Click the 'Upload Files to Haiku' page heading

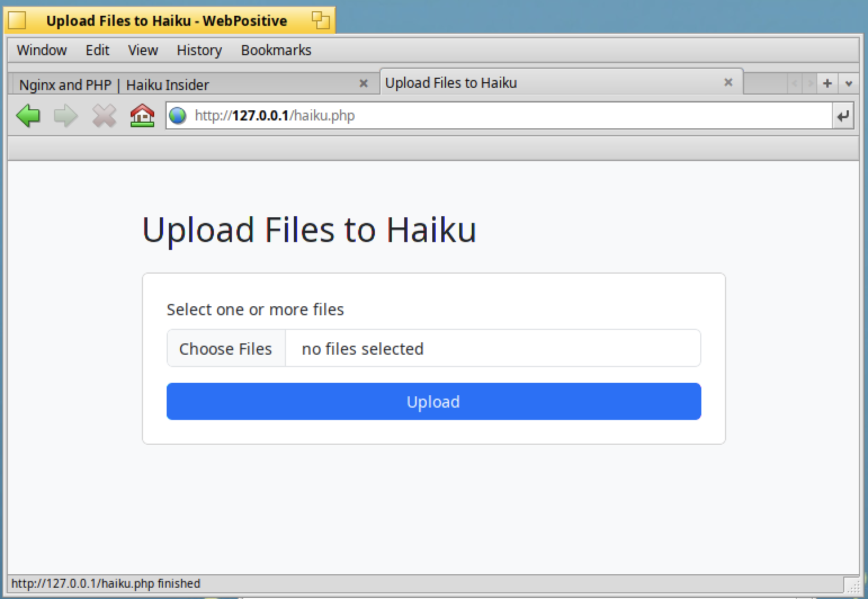point(309,230)
